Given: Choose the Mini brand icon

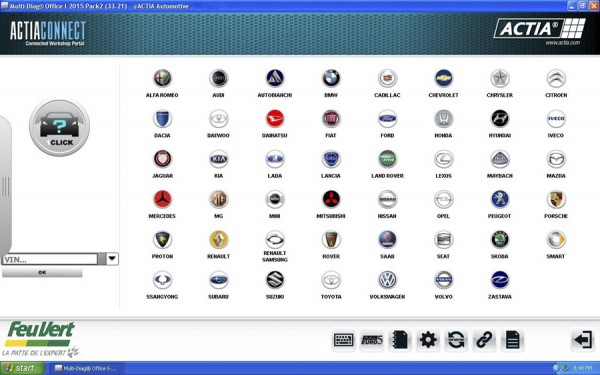Looking at the screenshot, I should [x=275, y=199].
